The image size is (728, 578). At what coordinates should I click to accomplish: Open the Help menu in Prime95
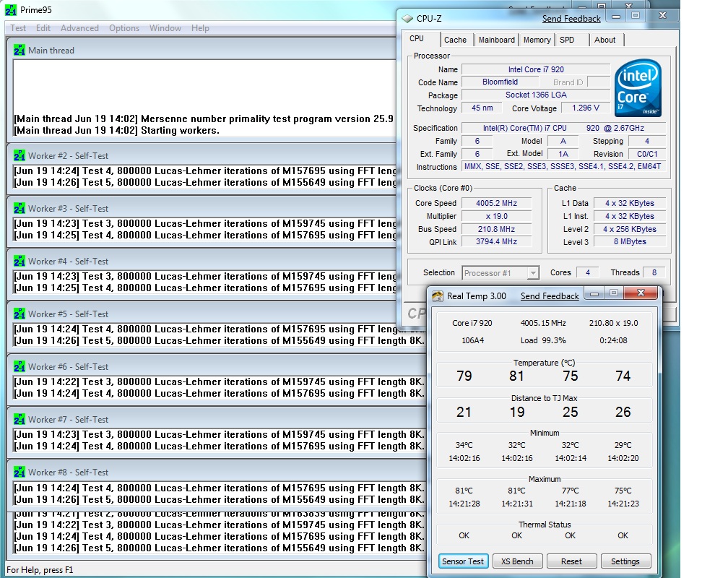click(x=200, y=28)
